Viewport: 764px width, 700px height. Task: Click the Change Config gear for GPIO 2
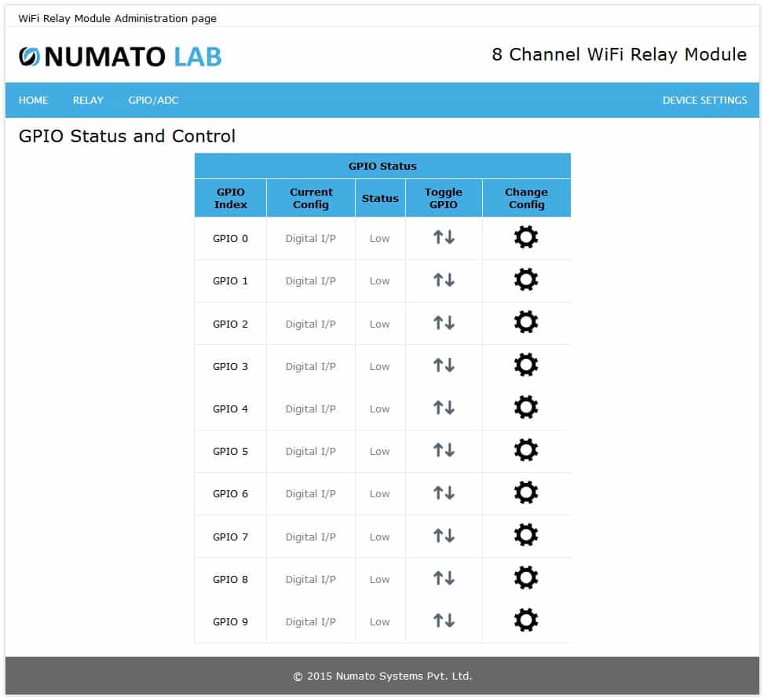[x=526, y=322]
